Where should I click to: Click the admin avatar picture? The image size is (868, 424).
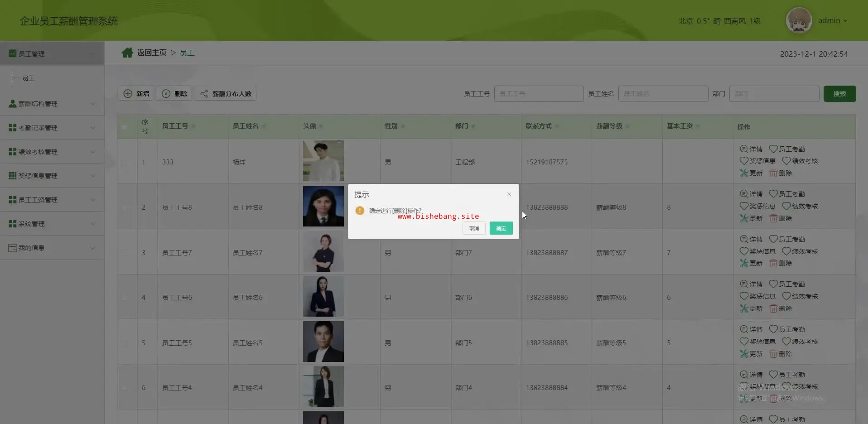[x=799, y=20]
